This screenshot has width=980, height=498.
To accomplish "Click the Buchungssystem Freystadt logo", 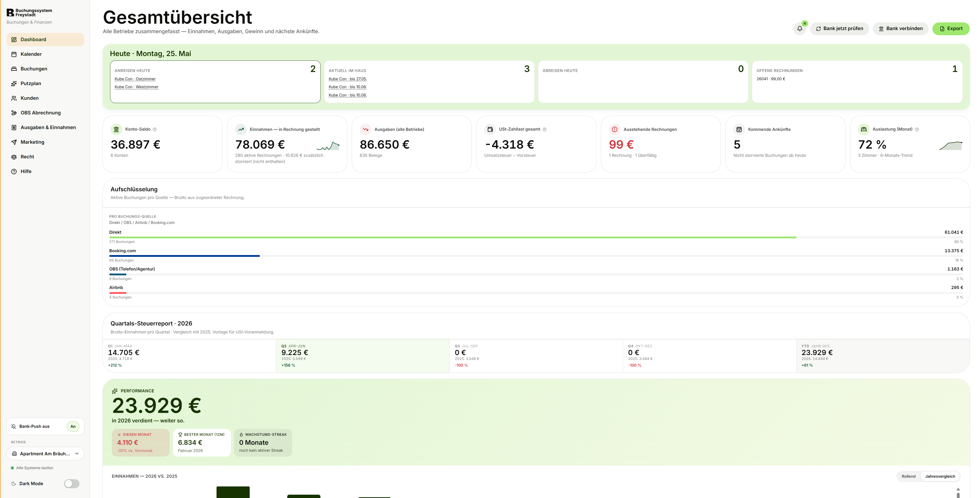I will coord(29,13).
